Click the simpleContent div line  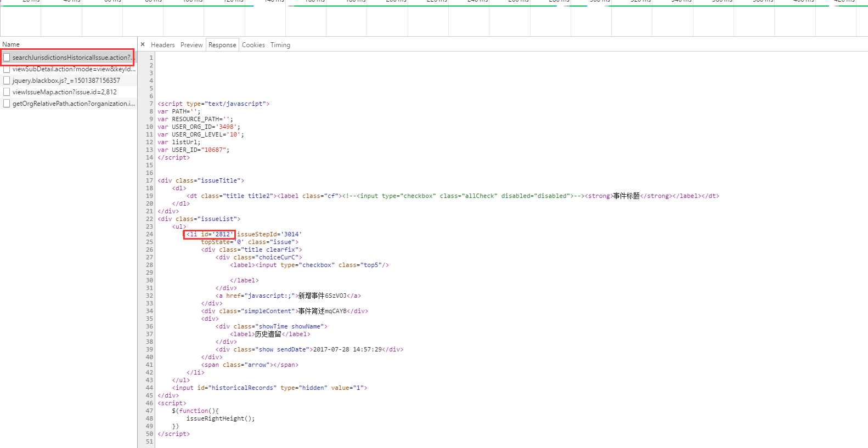pyautogui.click(x=285, y=311)
